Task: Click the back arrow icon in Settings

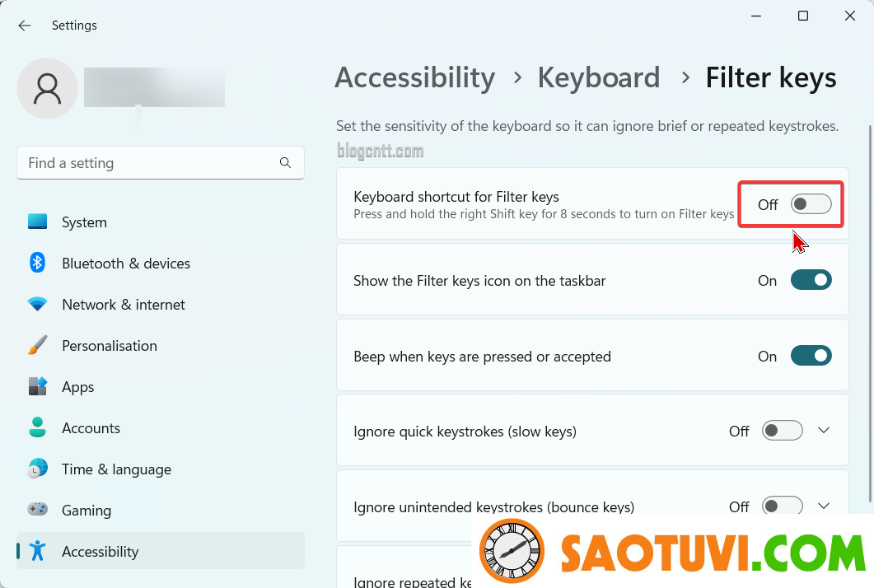Action: 25,26
